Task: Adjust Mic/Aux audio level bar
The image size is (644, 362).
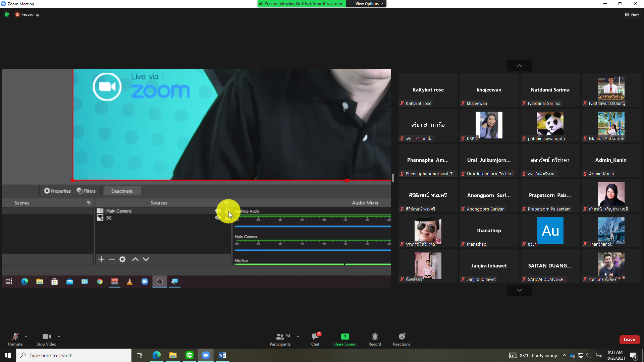Action: click(313, 264)
